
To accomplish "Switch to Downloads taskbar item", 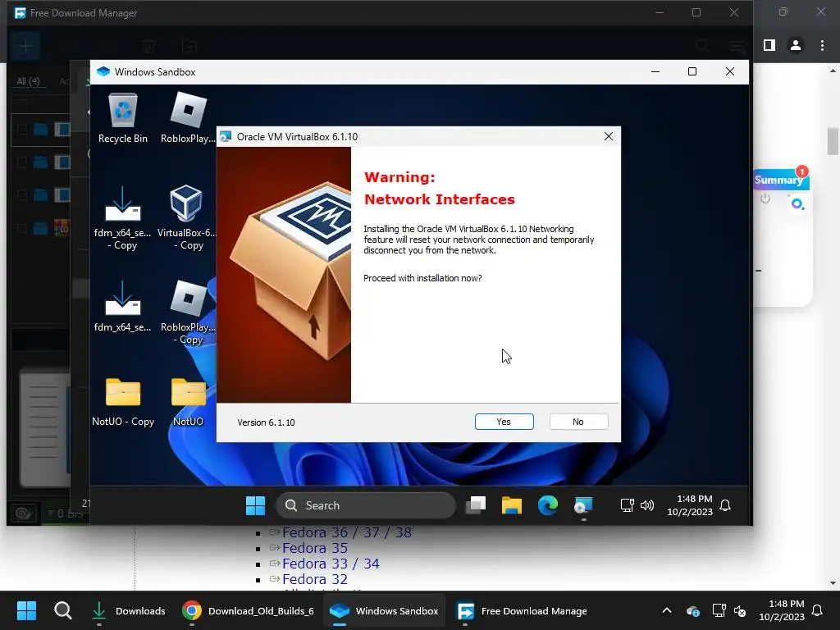I will pyautogui.click(x=129, y=610).
